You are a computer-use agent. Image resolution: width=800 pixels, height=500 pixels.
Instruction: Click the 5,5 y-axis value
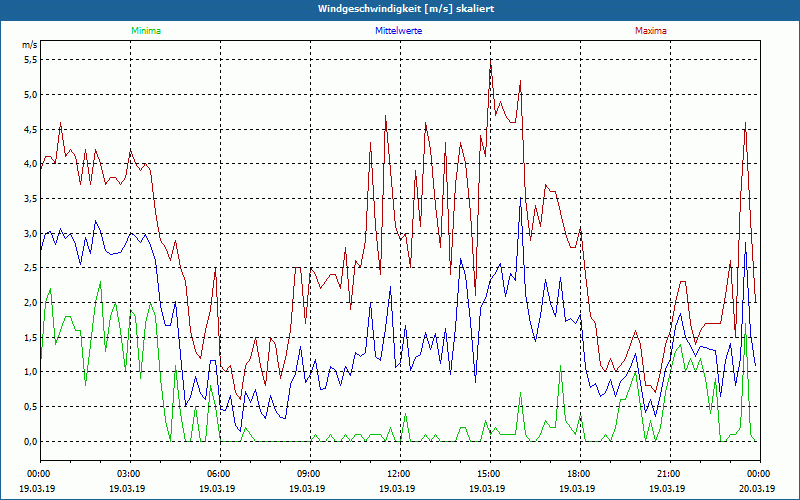coord(30,60)
